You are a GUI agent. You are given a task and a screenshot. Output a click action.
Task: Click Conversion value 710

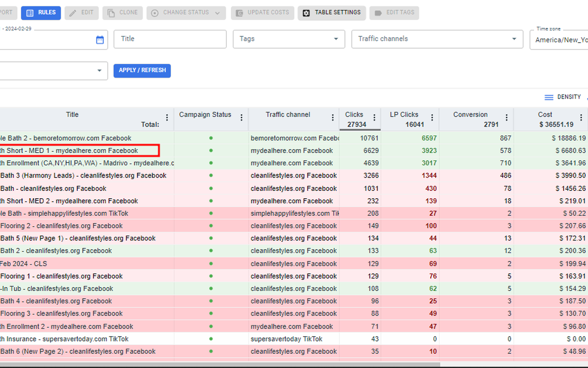(x=505, y=163)
